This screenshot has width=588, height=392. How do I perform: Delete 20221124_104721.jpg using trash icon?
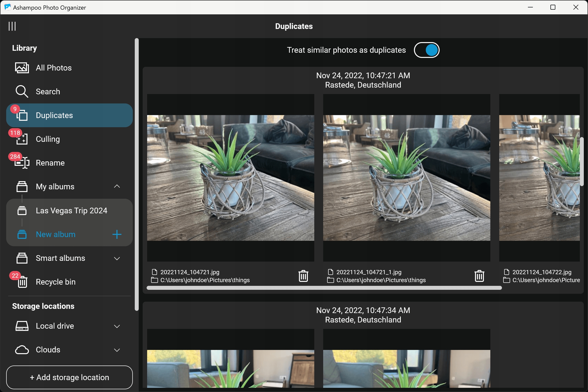303,276
